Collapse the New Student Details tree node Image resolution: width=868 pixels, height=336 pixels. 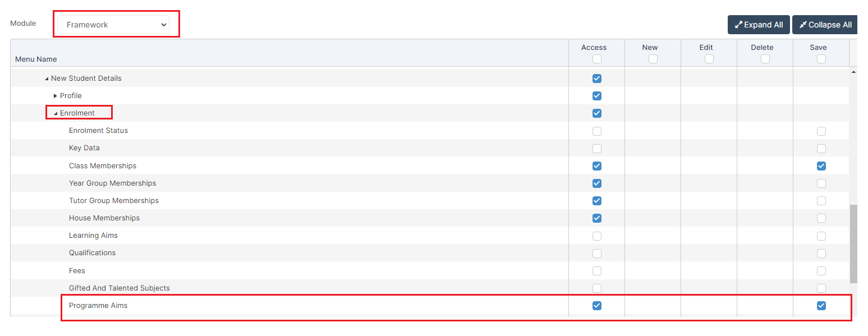pyautogui.click(x=47, y=79)
